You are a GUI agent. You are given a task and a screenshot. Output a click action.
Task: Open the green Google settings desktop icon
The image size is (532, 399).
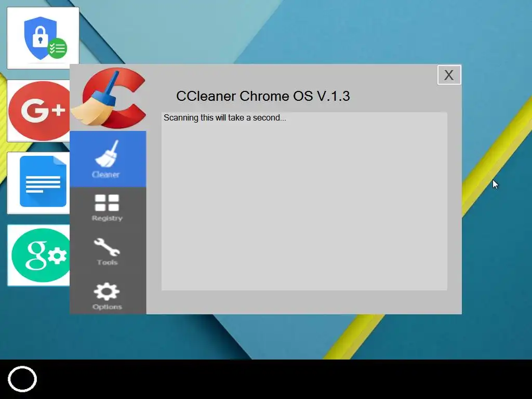tap(38, 255)
